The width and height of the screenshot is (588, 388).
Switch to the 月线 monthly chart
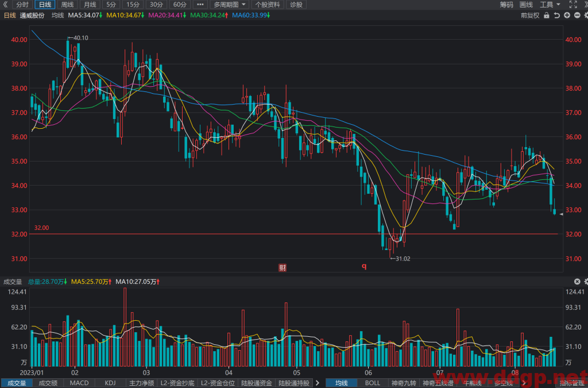coord(90,5)
